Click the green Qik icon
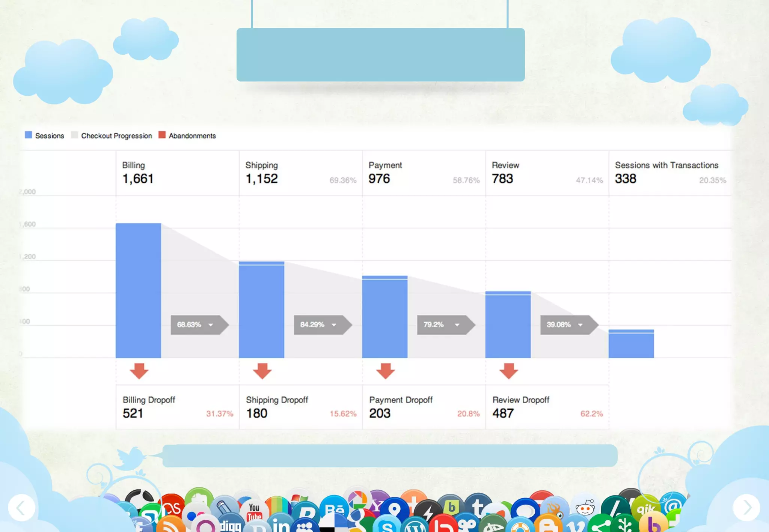This screenshot has height=532, width=769. 645,508
